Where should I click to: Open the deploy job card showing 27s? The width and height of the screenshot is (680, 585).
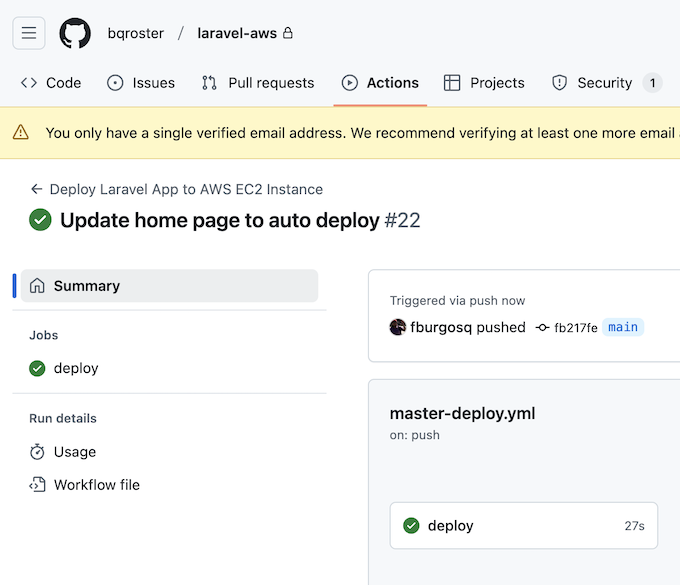click(524, 526)
